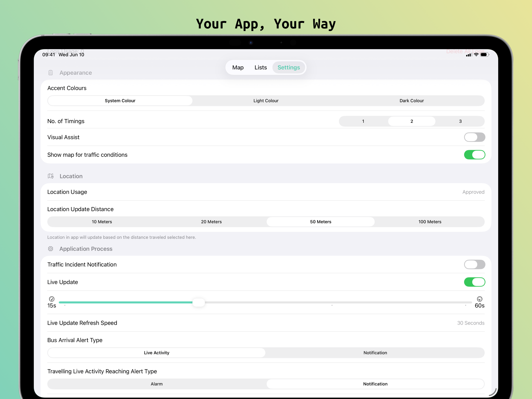532x399 pixels.
Task: Click the cellular signal bars icon
Action: click(469, 55)
